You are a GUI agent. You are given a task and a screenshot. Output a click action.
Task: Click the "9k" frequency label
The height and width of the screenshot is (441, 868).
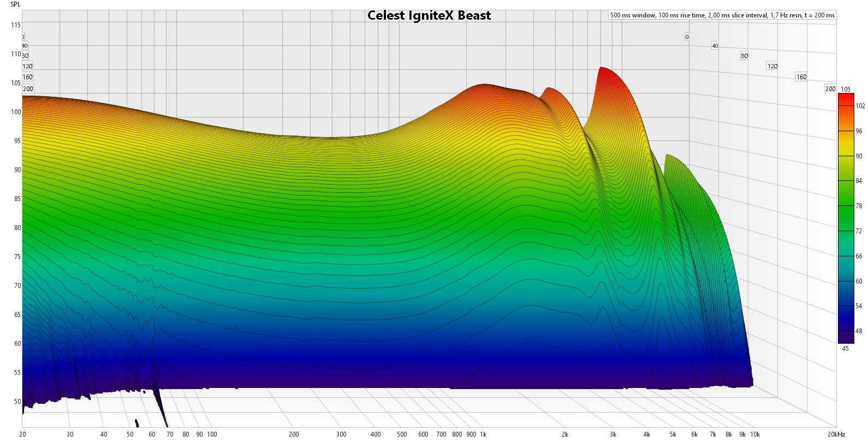(x=742, y=434)
